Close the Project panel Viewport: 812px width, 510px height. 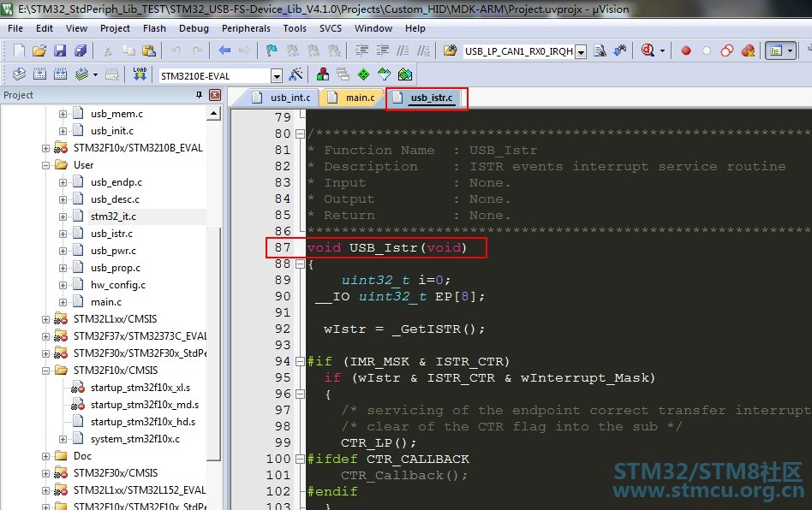click(215, 95)
